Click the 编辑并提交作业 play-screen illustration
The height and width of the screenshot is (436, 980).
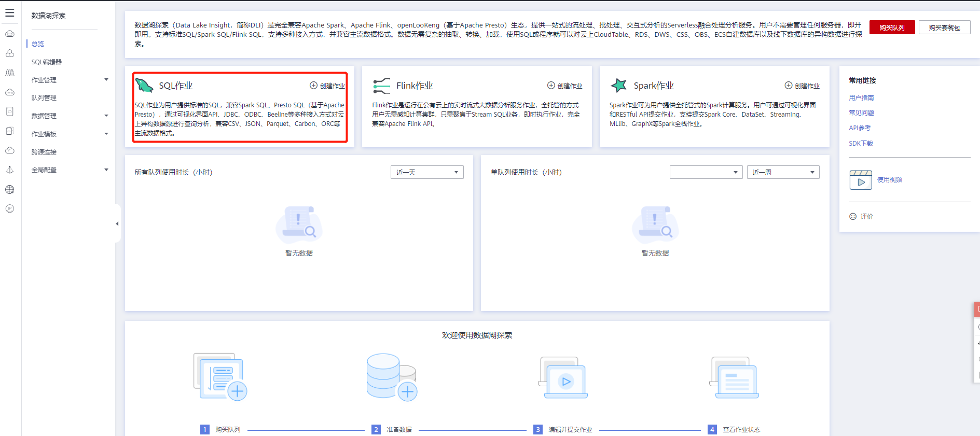(563, 377)
